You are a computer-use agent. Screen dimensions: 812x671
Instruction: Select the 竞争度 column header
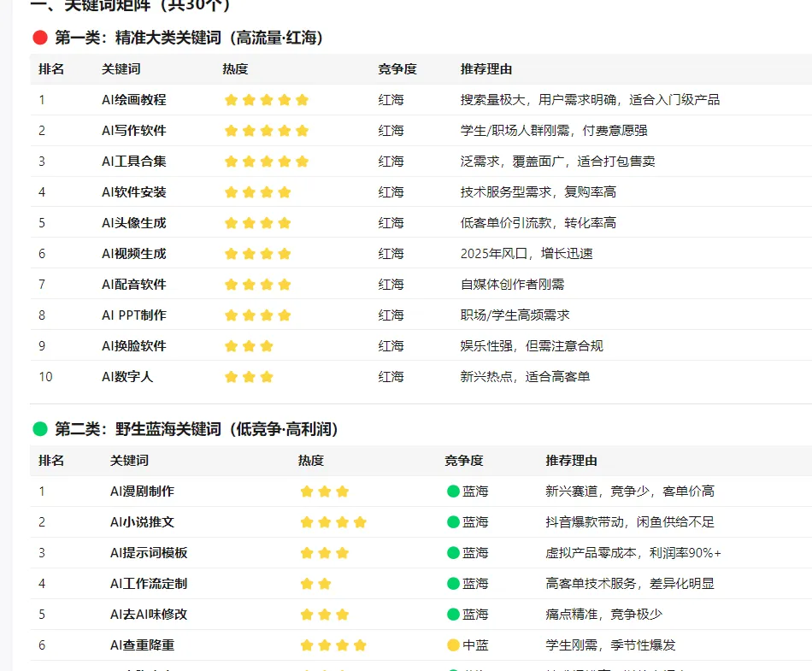point(396,69)
